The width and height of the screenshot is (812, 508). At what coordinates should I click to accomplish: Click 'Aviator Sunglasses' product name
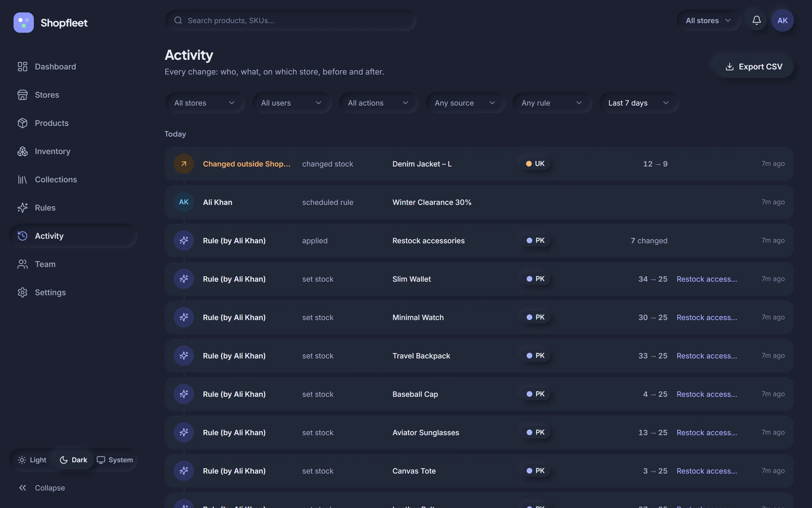425,432
